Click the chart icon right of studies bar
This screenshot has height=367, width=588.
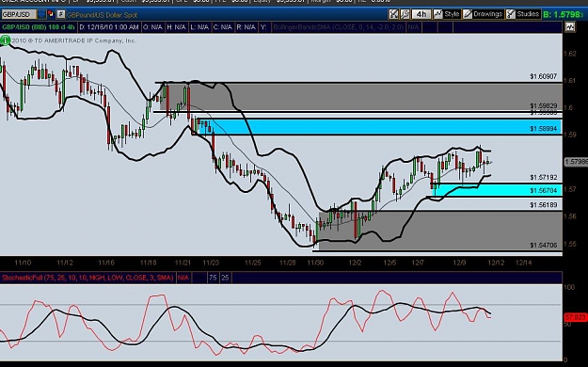click(570, 27)
